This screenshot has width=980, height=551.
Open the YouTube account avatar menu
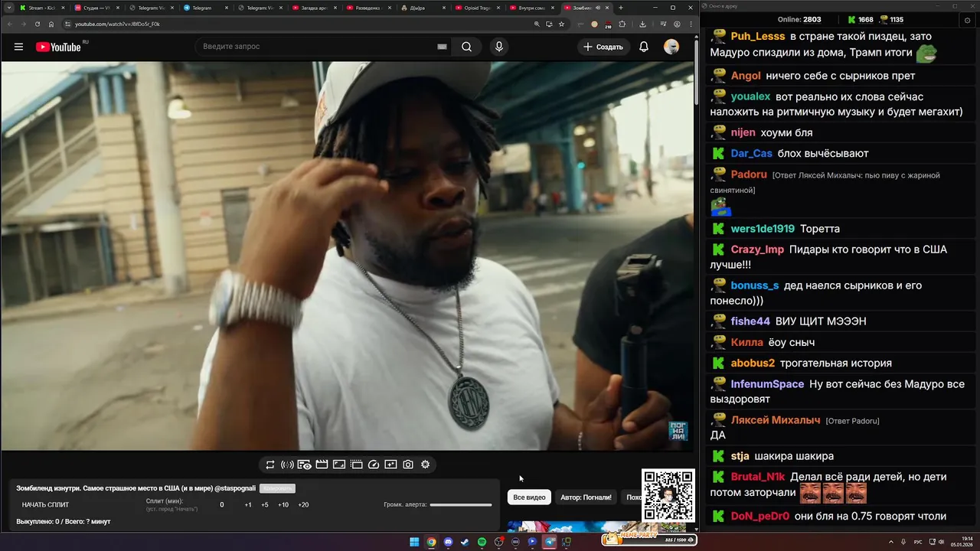671,47
